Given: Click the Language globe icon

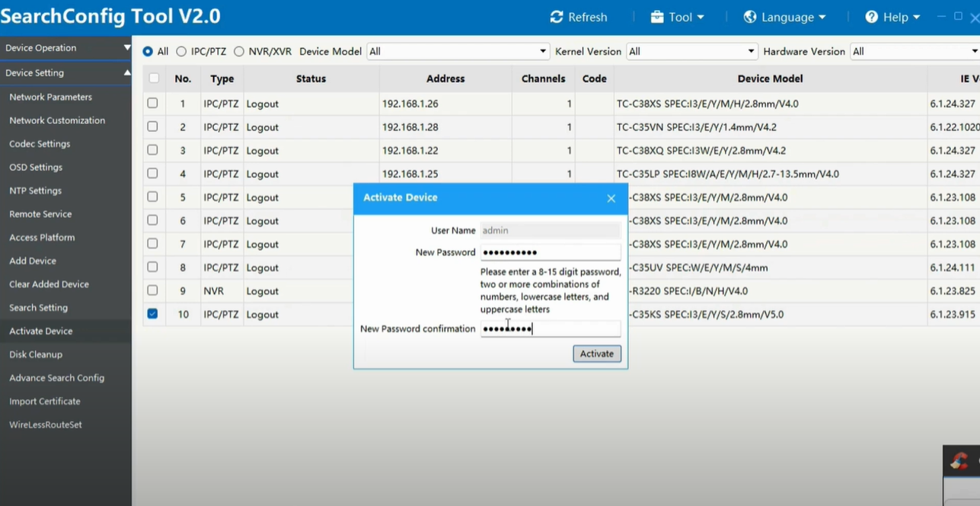Looking at the screenshot, I should click(749, 17).
